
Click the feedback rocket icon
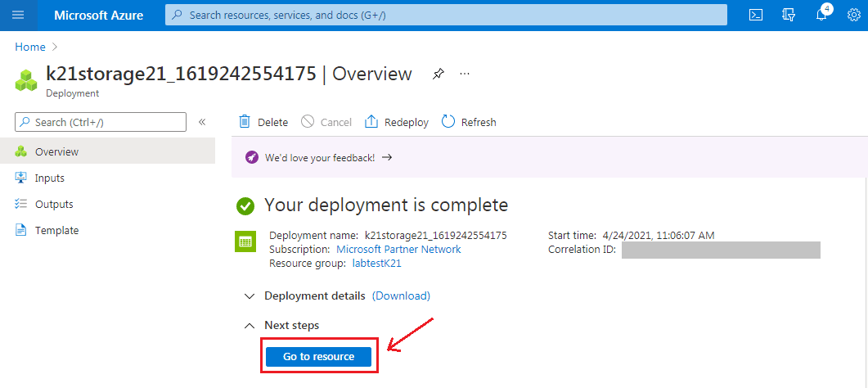click(252, 158)
